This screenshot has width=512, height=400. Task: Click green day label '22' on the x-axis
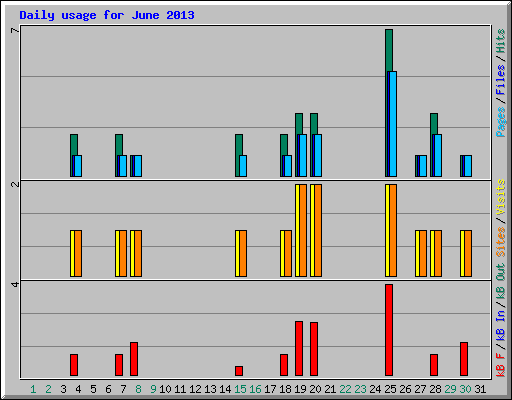click(345, 389)
